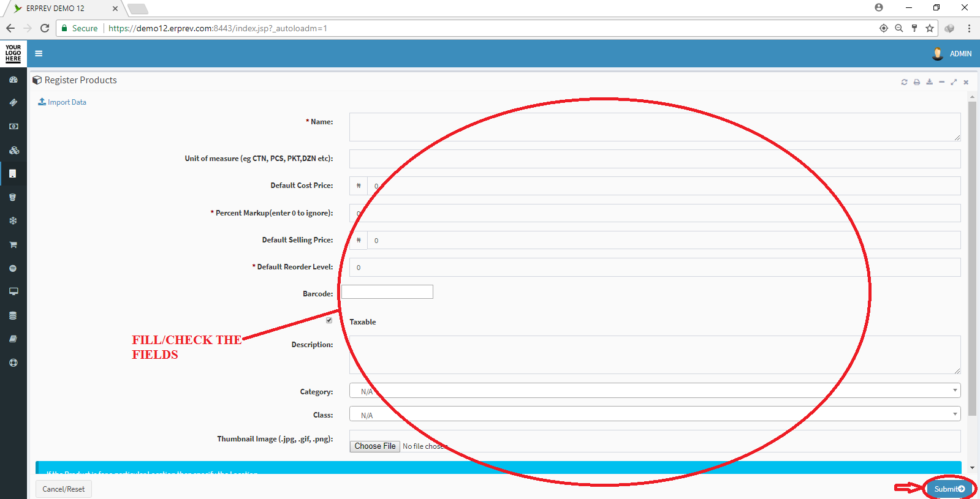Click the Default Reorder Level field
Viewport: 980px width, 499px height.
[655, 267]
